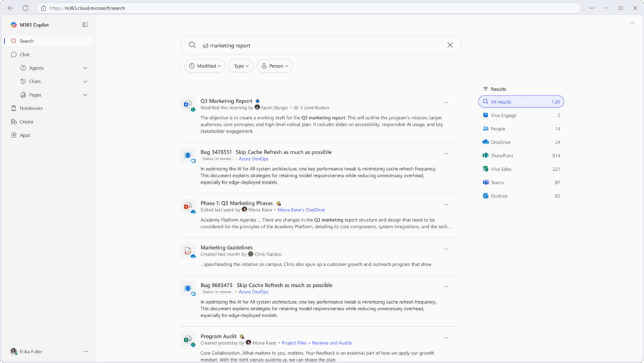This screenshot has height=363, width=644.
Task: Clear the search query with X icon
Action: click(x=450, y=45)
